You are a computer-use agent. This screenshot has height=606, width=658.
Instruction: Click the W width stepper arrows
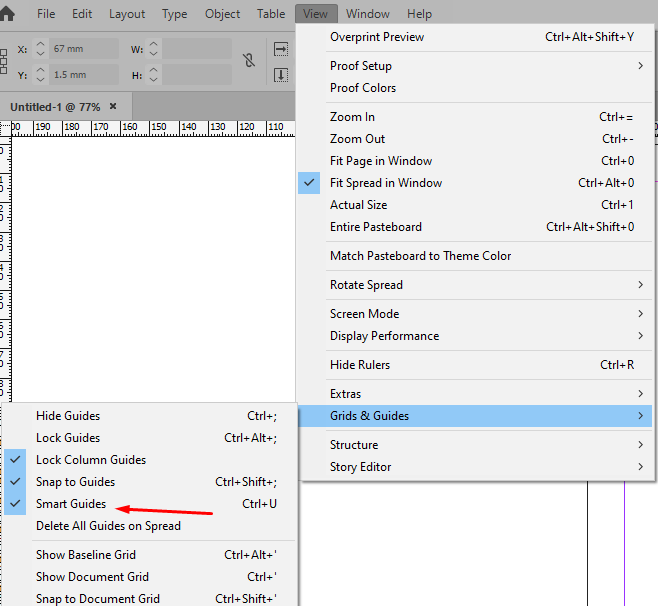(154, 48)
